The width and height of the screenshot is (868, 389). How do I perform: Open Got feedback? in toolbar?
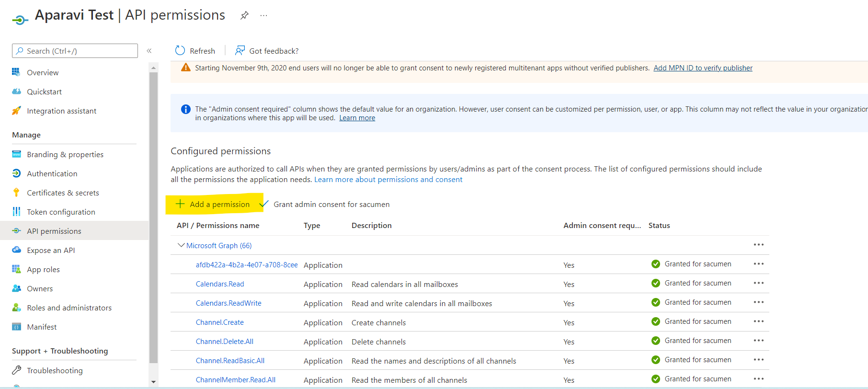point(267,51)
